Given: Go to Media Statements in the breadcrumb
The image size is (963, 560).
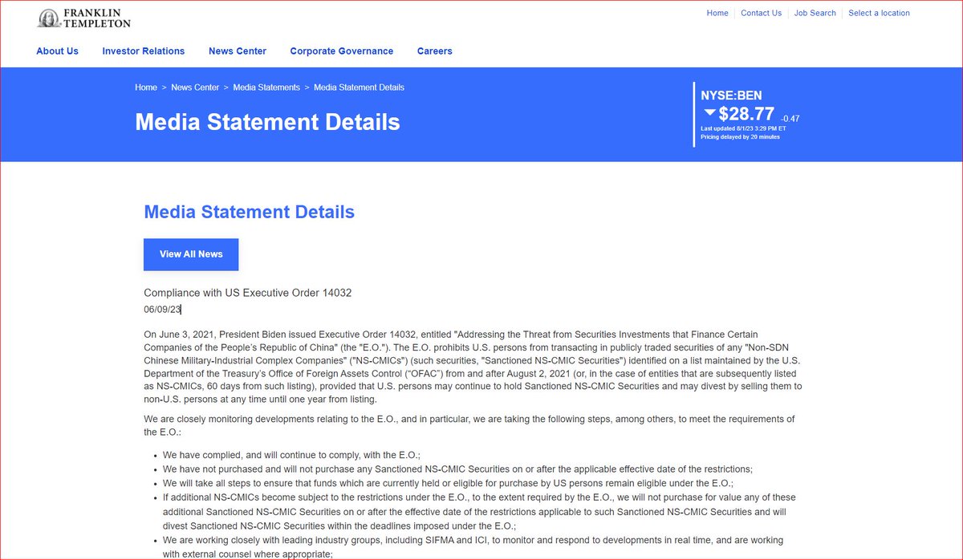Looking at the screenshot, I should [x=266, y=87].
